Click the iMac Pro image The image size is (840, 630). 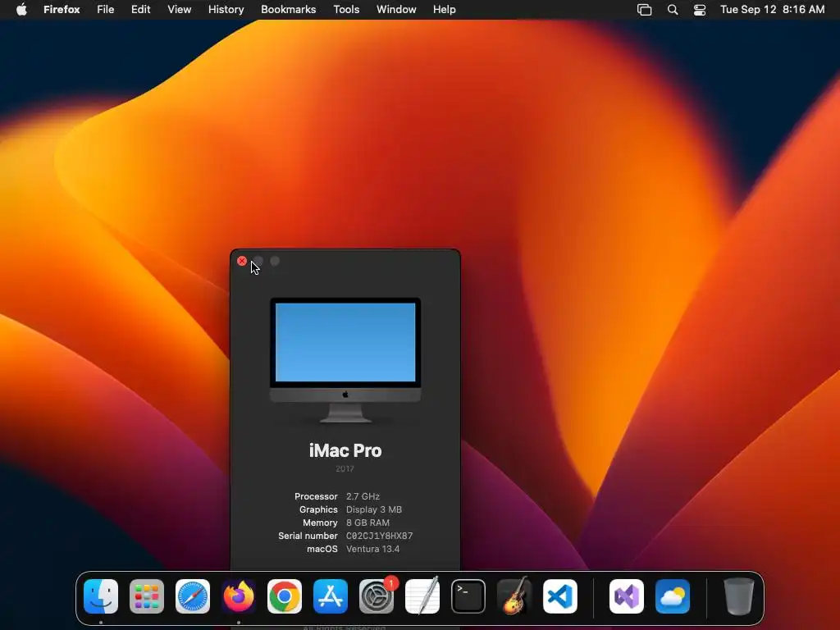click(345, 360)
